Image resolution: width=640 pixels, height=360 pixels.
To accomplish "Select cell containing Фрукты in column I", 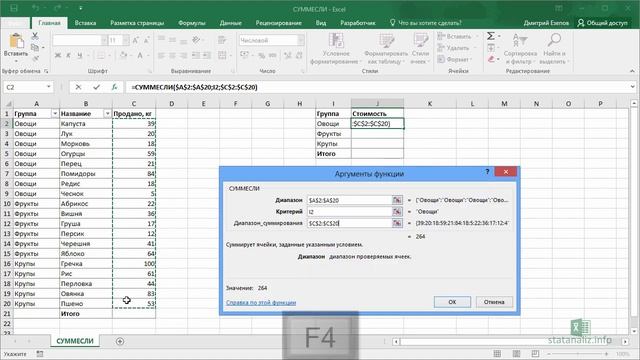I will pyautogui.click(x=333, y=133).
